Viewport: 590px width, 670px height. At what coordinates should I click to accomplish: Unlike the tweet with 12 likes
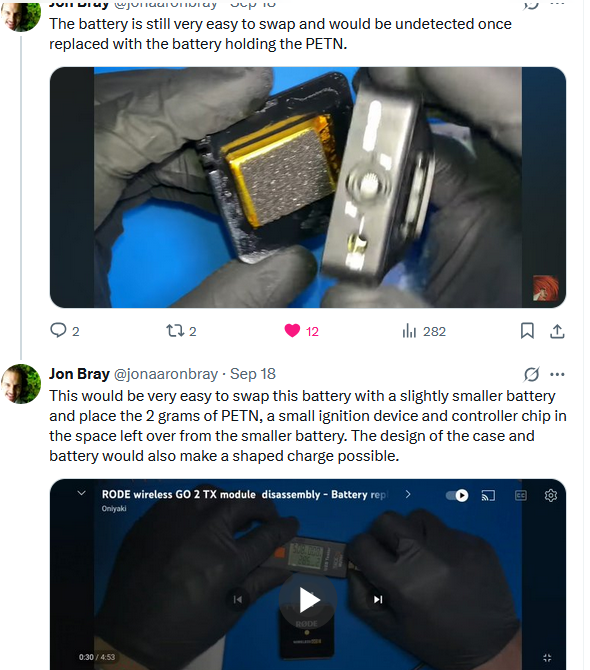pos(301,331)
